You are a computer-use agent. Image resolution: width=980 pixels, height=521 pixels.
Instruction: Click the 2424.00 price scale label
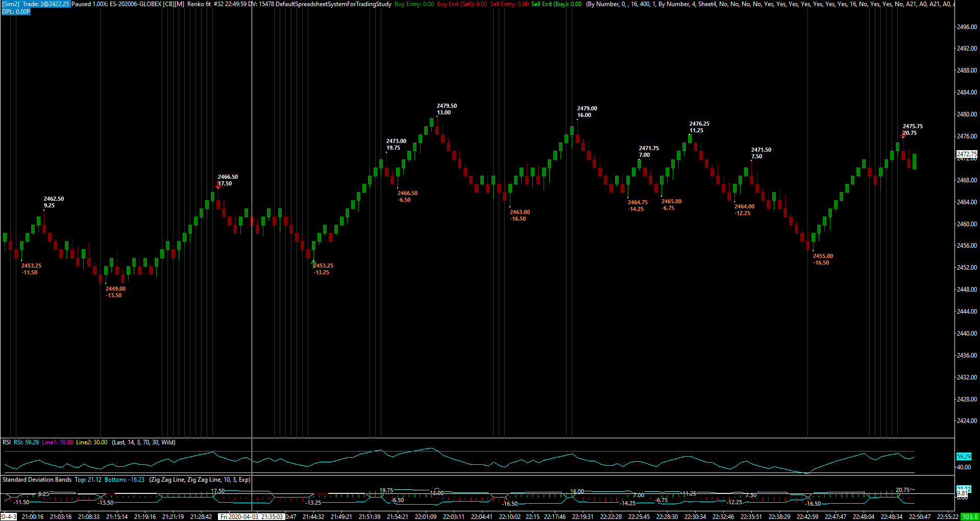point(967,421)
